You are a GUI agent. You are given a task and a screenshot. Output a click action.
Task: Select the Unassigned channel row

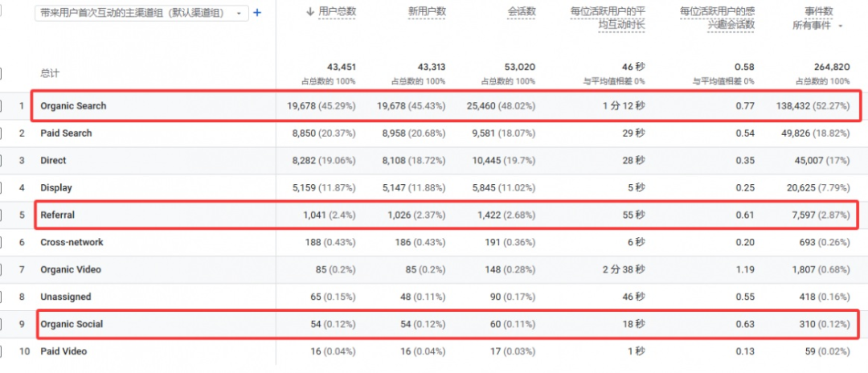[x=65, y=297]
